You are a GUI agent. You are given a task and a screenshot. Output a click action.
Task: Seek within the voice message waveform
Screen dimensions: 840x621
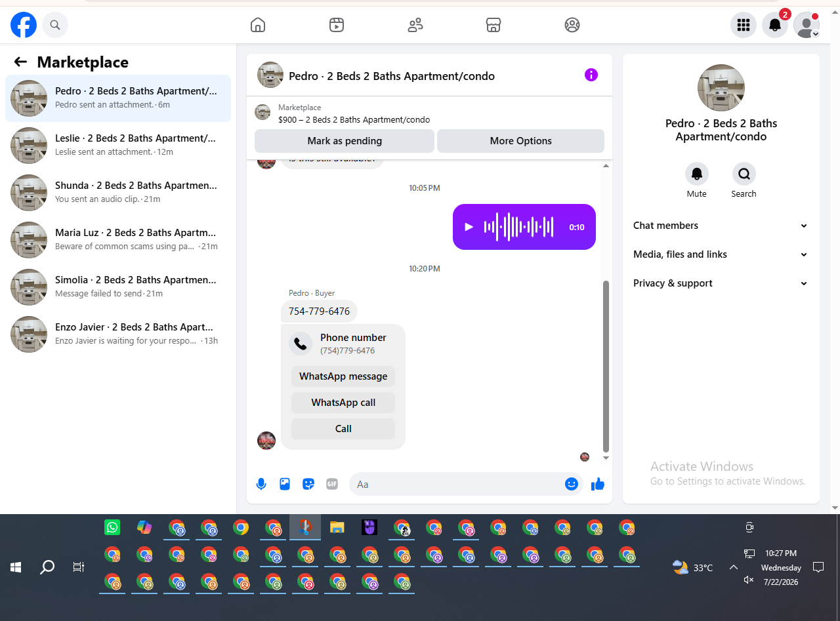tap(519, 227)
